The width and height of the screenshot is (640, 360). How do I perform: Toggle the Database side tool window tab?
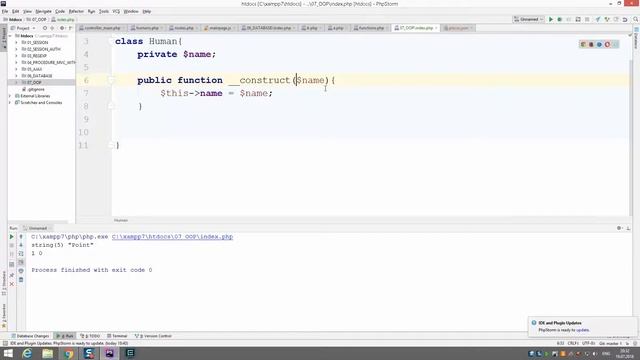[x=636, y=38]
